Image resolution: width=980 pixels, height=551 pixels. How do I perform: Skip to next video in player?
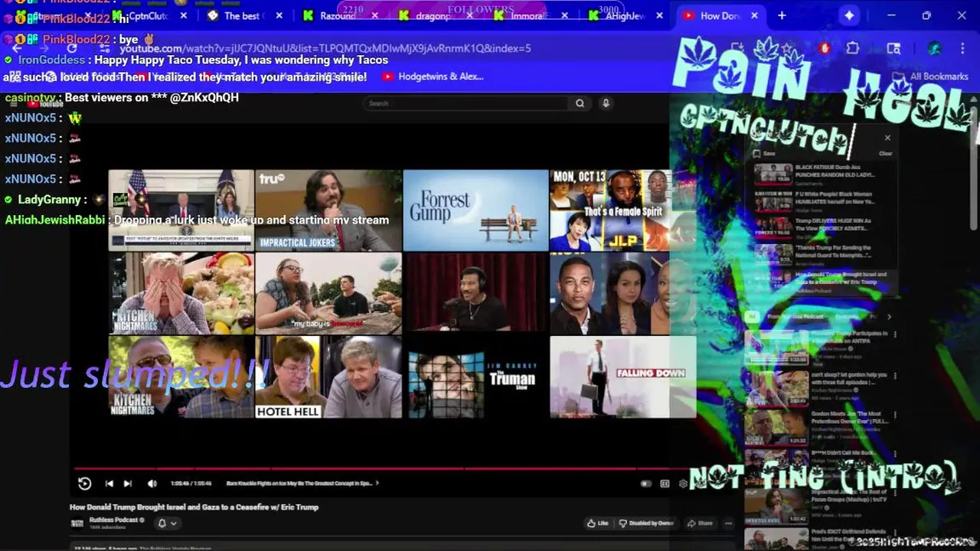[128, 483]
